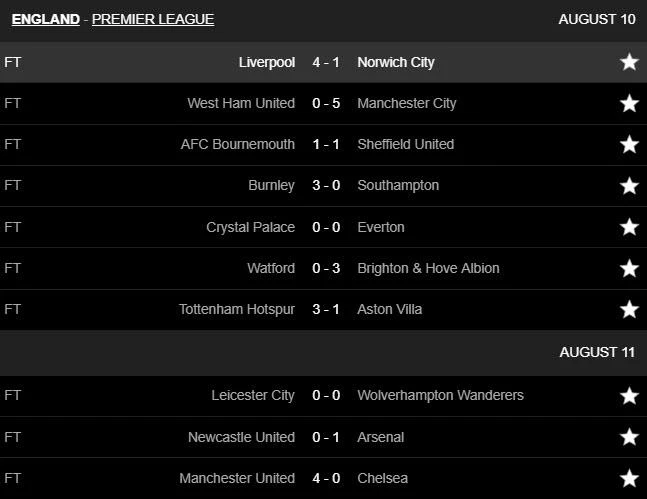Toggle favorite star for Leicester vs Wolverhampton

[x=629, y=395]
